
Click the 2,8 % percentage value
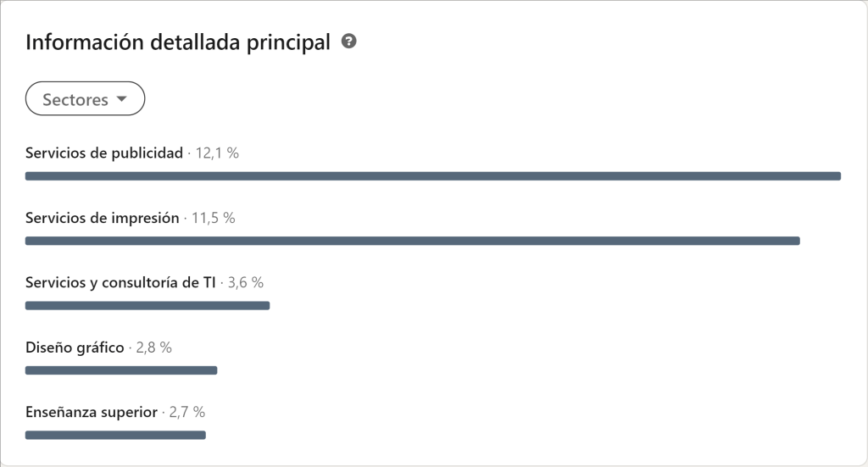point(154,347)
